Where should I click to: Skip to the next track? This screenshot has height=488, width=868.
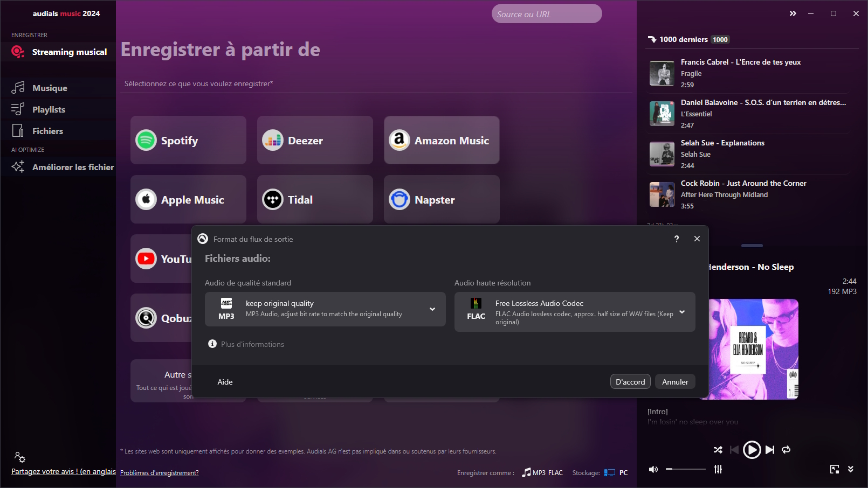point(770,450)
